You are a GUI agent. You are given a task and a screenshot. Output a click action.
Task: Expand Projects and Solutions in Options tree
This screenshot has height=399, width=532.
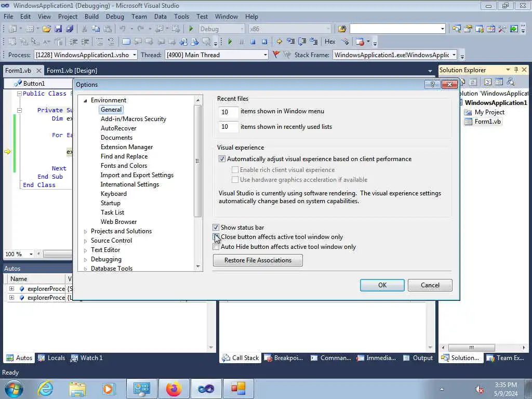85,231
